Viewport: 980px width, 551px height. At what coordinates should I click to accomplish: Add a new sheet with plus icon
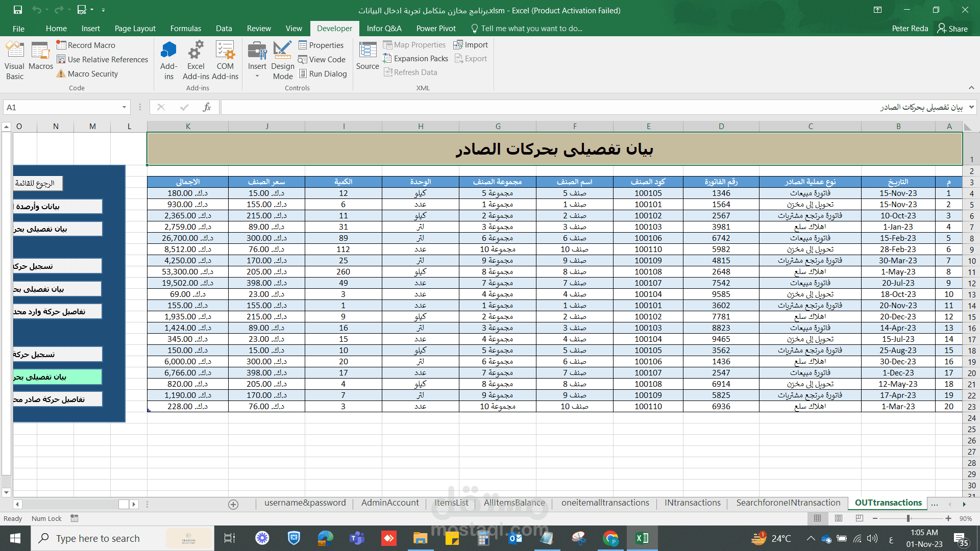pyautogui.click(x=233, y=505)
